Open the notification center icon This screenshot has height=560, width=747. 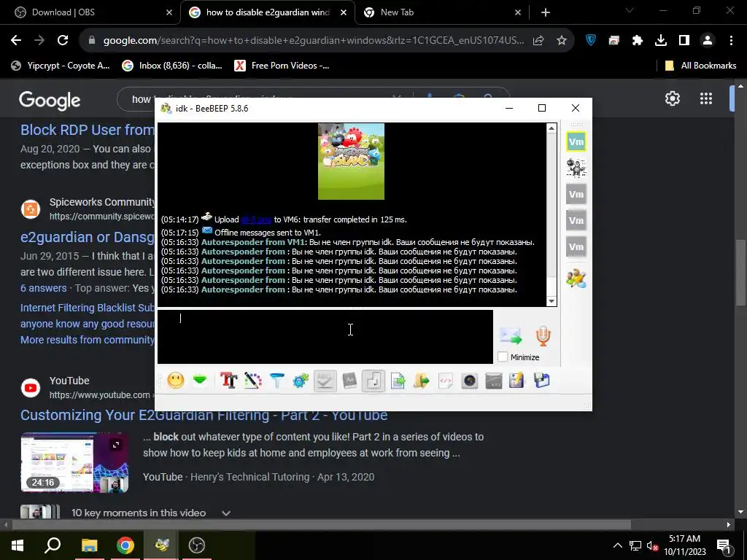tap(724, 545)
